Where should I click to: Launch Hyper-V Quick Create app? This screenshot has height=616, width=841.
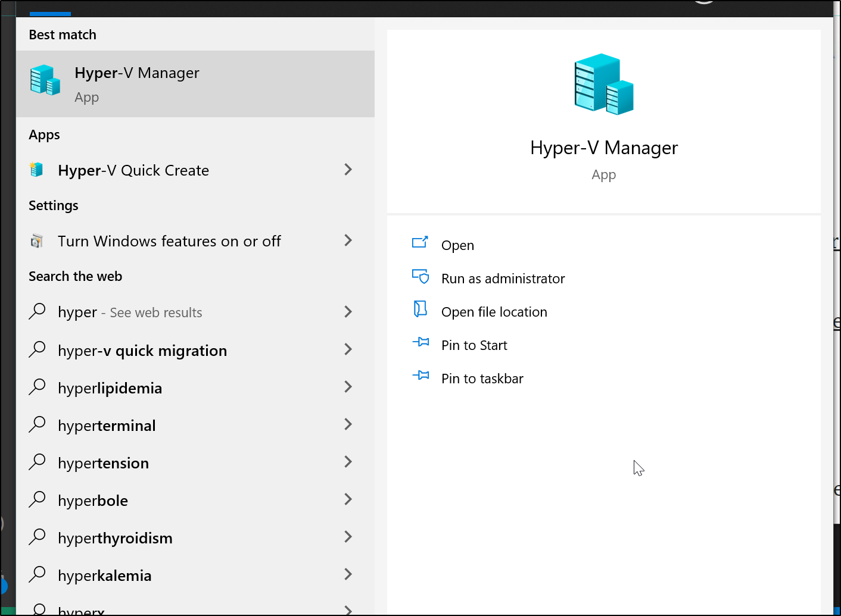coord(195,170)
